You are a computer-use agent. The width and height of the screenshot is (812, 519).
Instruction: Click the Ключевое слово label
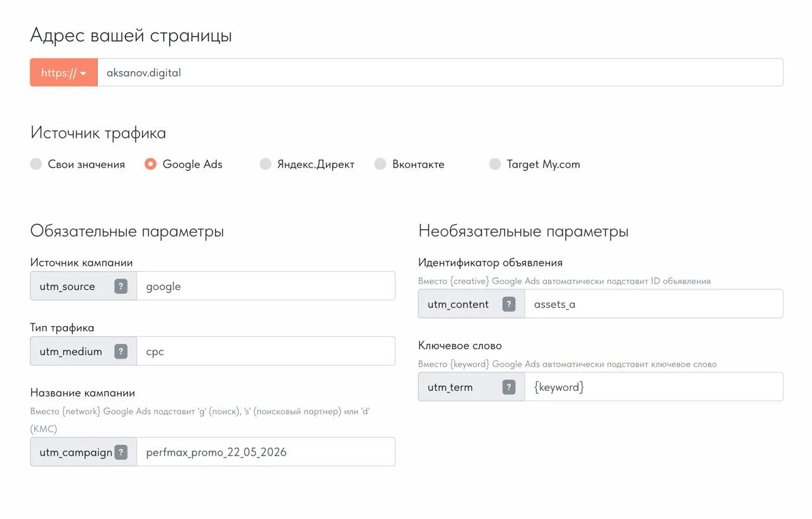click(x=460, y=346)
